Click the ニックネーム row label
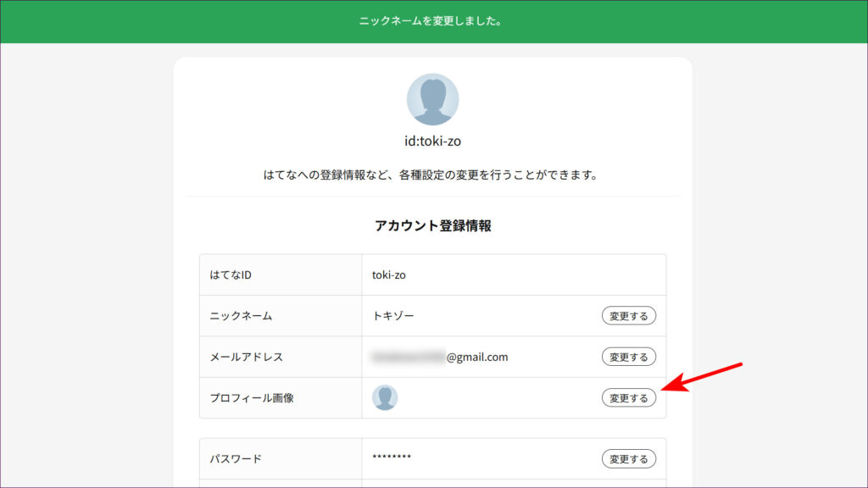 pos(241,316)
